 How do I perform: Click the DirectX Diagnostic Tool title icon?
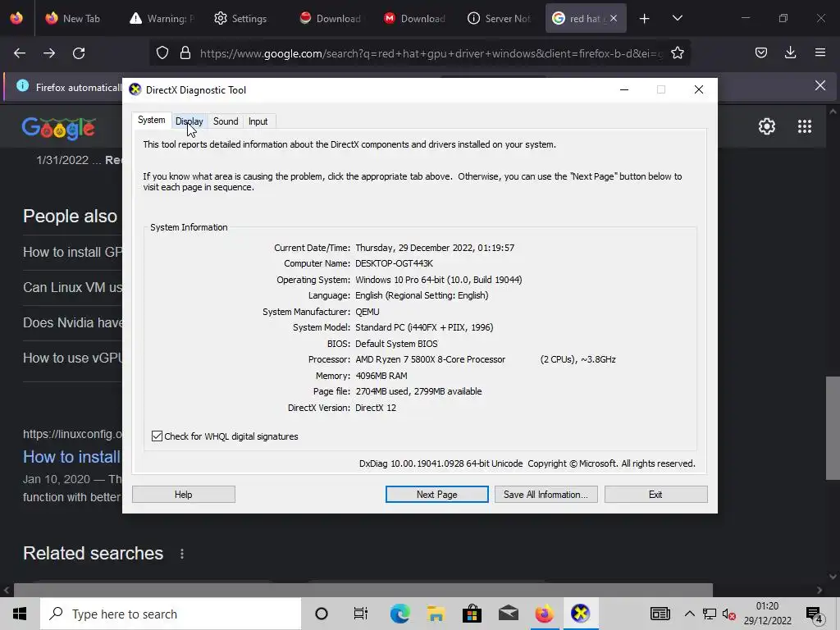(x=135, y=89)
